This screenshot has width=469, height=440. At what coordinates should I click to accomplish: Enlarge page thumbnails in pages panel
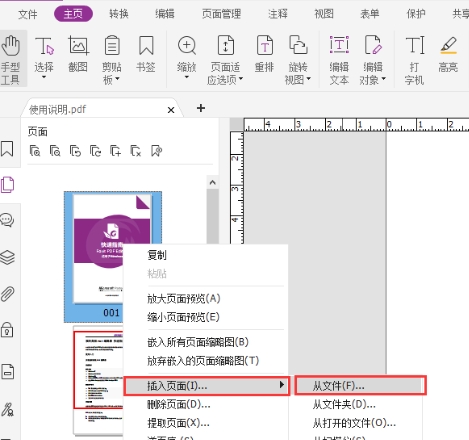(35, 151)
